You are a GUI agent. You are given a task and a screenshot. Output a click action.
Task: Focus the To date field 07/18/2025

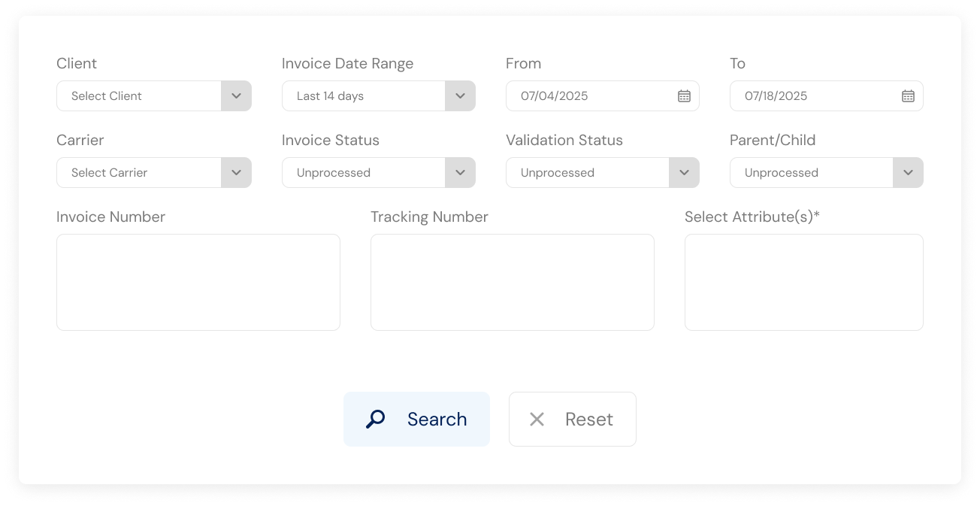[827, 96]
